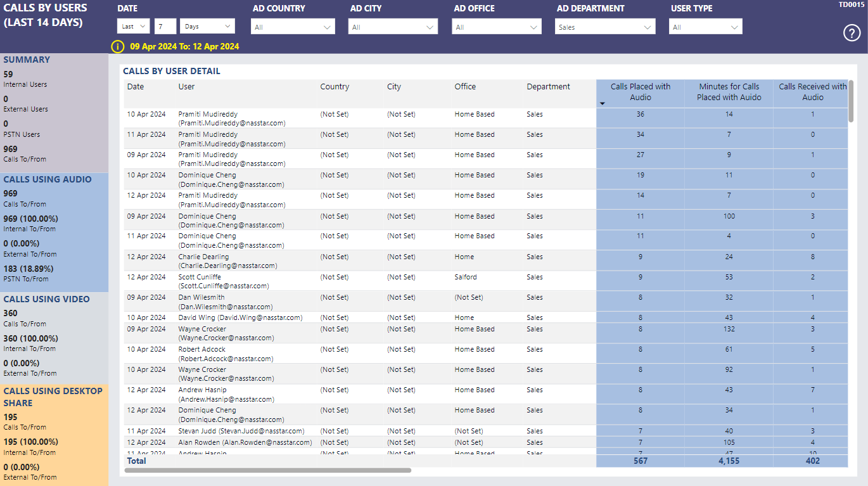Click the Calls Using Video heading
Viewport: 868px width, 486px height.
pos(46,299)
